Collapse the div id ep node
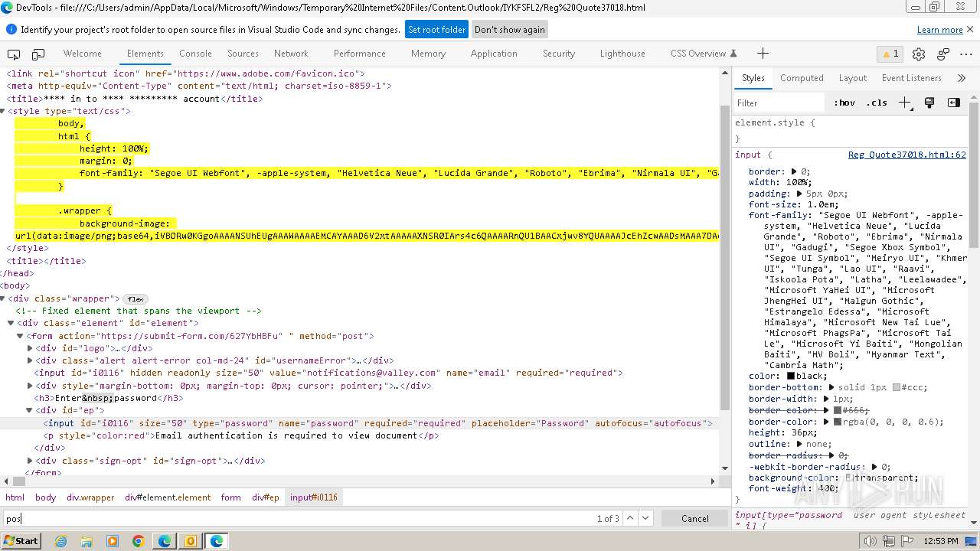 pyautogui.click(x=30, y=412)
